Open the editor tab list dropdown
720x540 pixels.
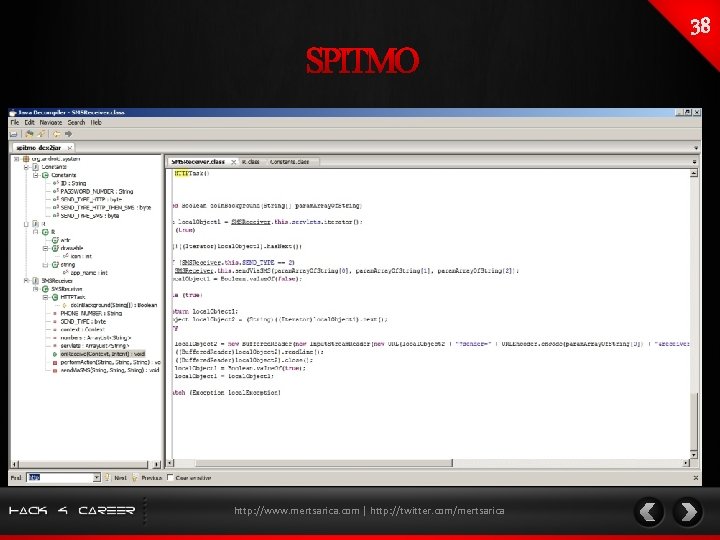(x=694, y=162)
